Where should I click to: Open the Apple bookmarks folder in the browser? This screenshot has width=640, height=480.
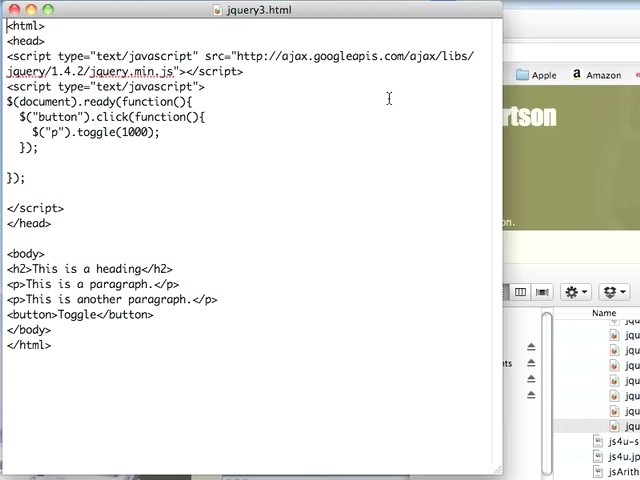coord(536,75)
